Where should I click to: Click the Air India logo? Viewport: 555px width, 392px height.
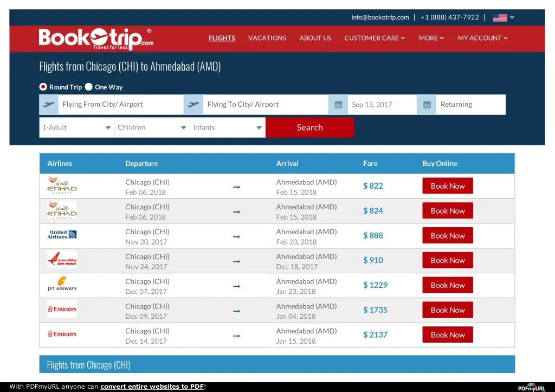pos(62,259)
